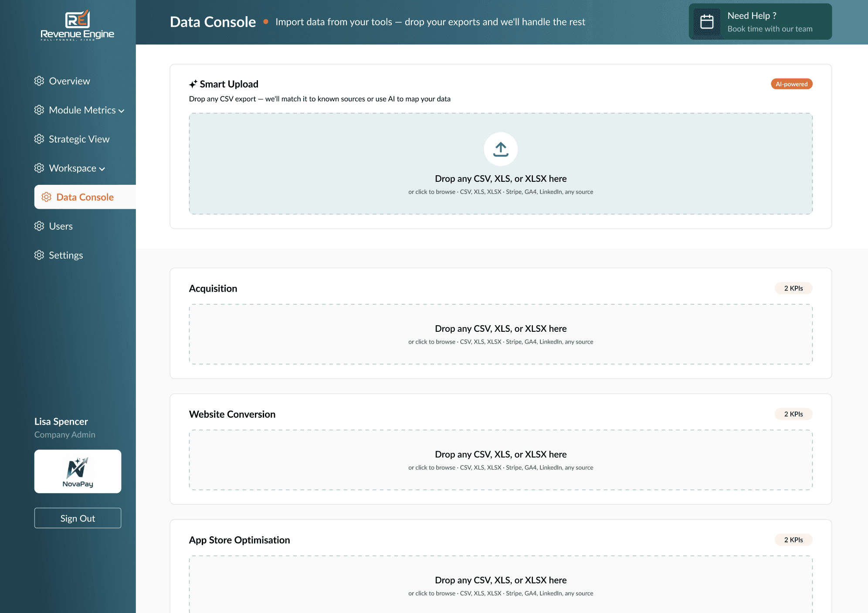The width and height of the screenshot is (868, 613).
Task: Click the Sign Out button
Action: coord(78,518)
